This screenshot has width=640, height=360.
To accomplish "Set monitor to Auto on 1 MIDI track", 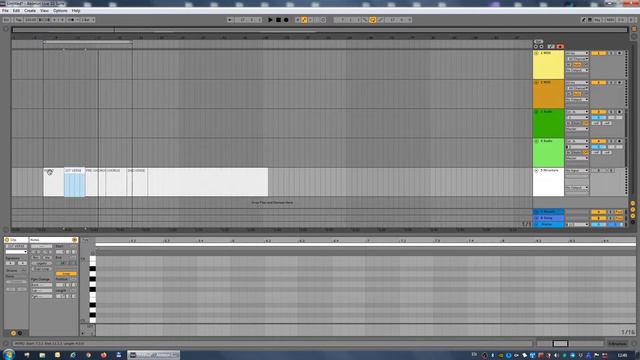I will 577,64.
